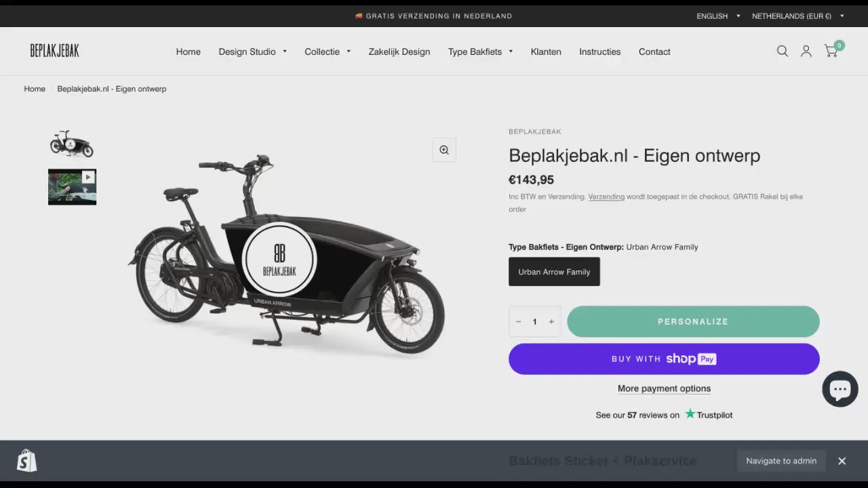The image size is (868, 488).
Task: Go to Home in navigation bar
Action: 188,52
